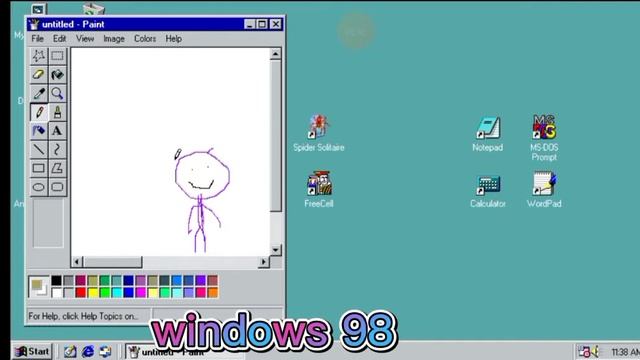Select the Ellipse shape tool

[x=39, y=187]
